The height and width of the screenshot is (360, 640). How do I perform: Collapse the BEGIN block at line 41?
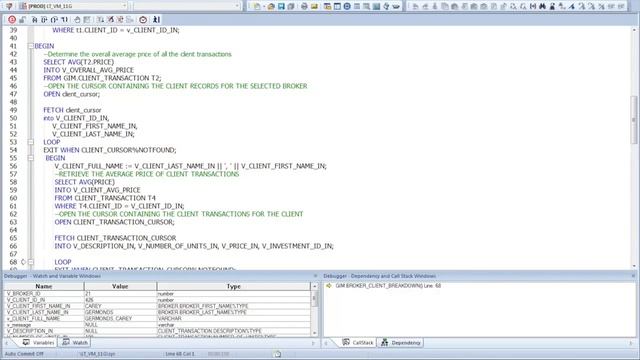pyautogui.click(x=31, y=46)
